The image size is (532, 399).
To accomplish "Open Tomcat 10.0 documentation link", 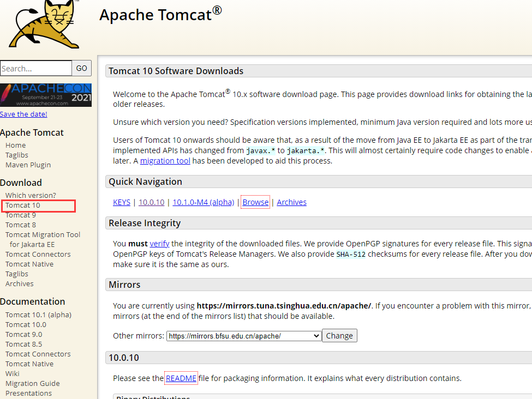I will (x=26, y=325).
